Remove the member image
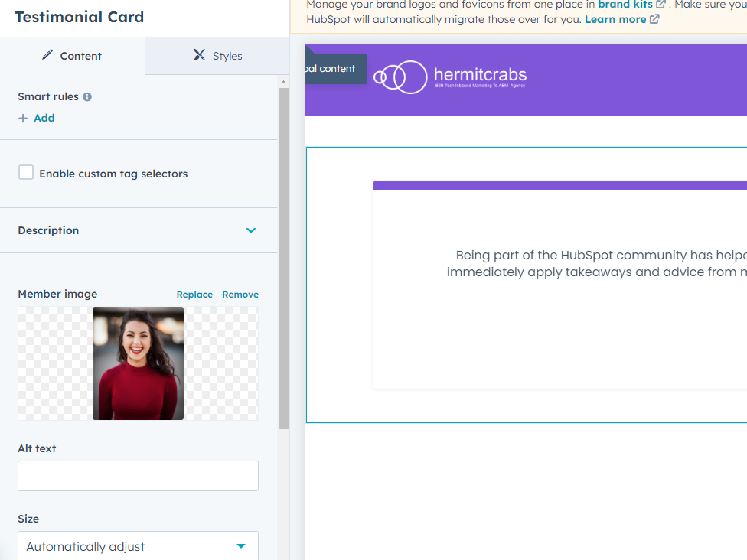 pos(240,295)
